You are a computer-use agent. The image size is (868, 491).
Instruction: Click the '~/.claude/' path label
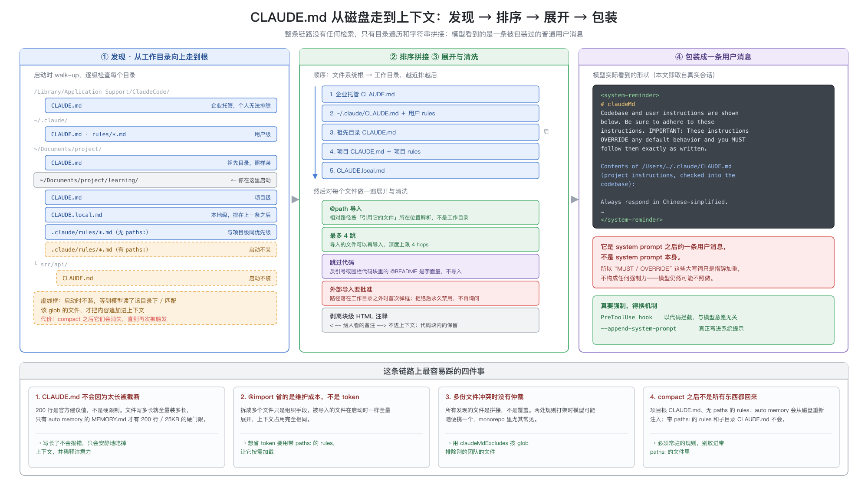click(x=51, y=120)
